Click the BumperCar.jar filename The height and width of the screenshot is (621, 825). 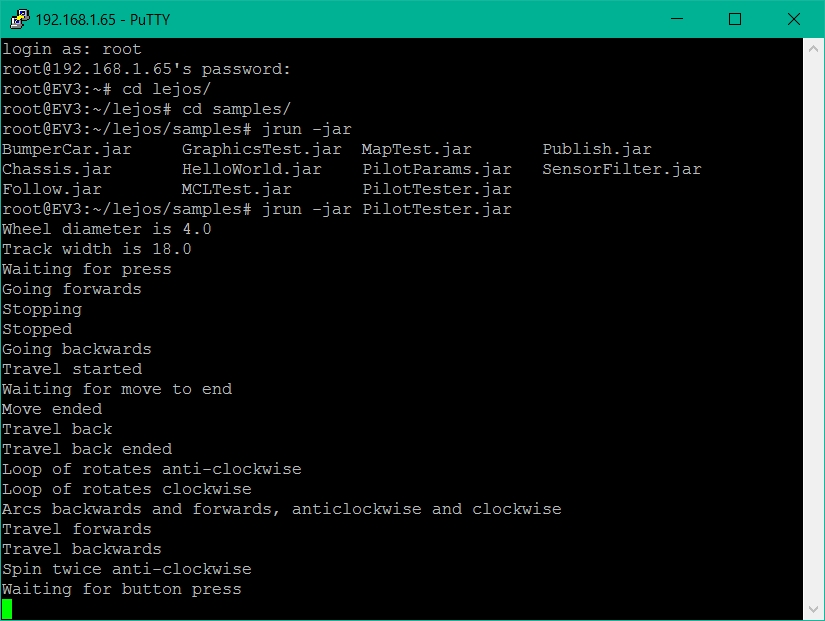[x=67, y=149]
